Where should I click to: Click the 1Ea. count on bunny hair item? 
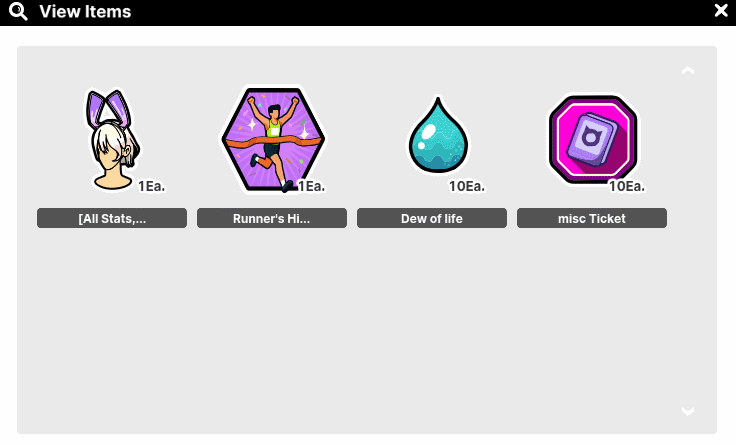coord(151,186)
